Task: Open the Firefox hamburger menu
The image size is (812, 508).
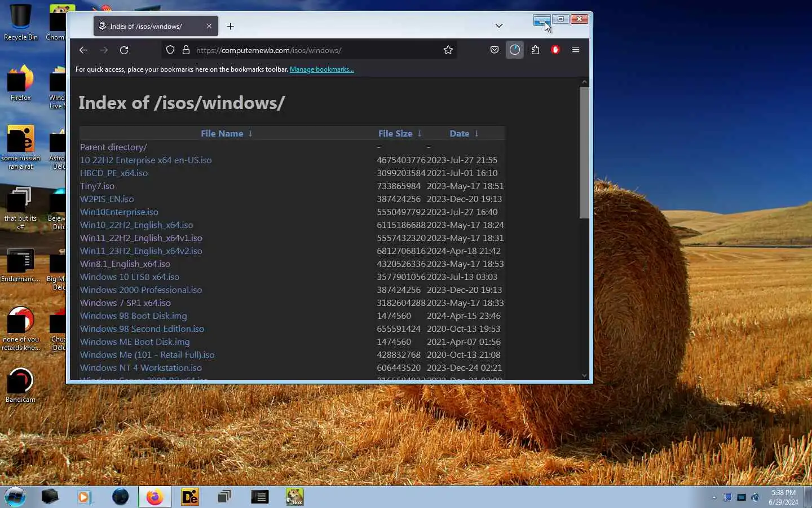Action: [576, 50]
